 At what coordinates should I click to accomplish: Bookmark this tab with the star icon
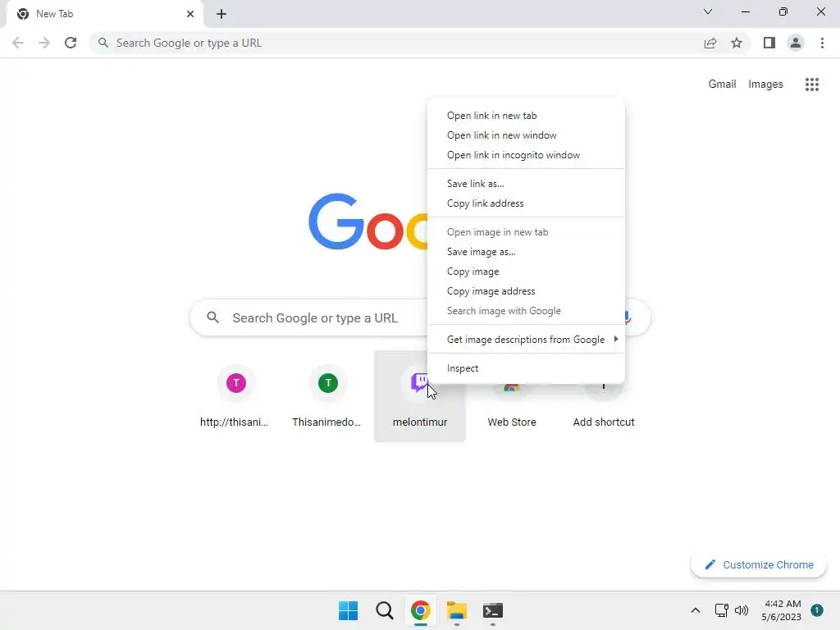(737, 43)
